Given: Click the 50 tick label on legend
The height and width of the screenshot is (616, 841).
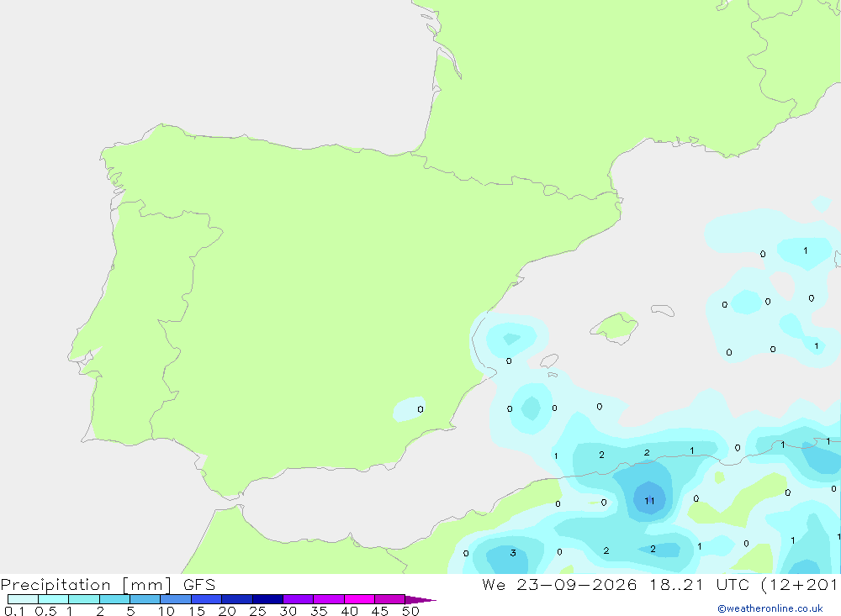Looking at the screenshot, I should pos(410,611).
